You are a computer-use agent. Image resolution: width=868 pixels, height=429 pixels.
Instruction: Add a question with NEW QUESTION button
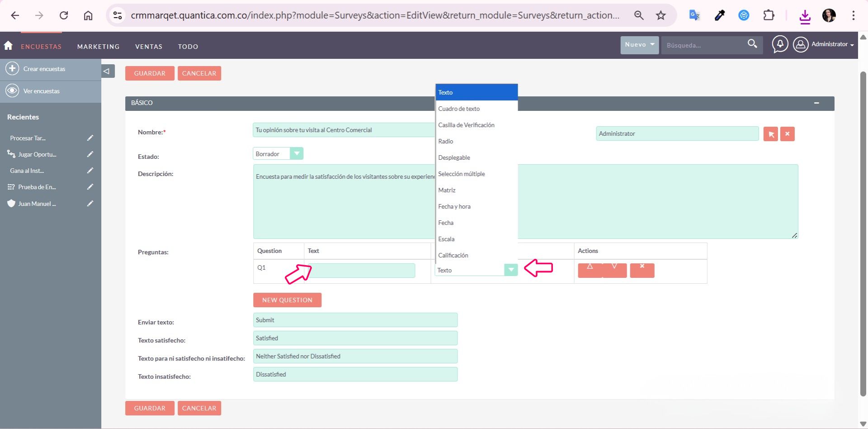click(287, 300)
